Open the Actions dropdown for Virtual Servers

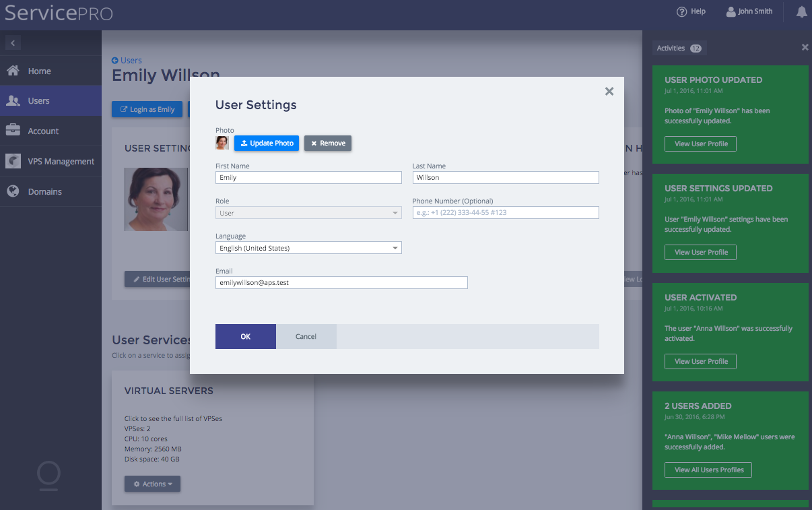(152, 484)
